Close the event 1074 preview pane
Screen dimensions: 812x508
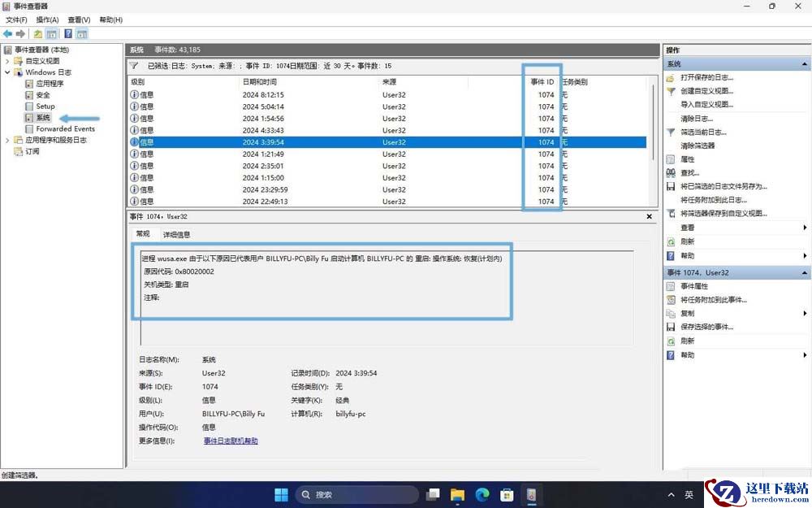[650, 217]
